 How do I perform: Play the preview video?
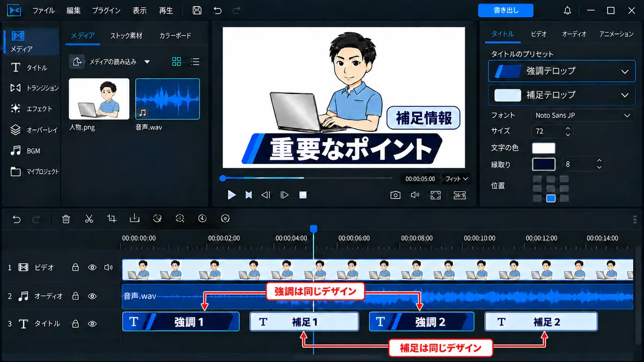231,195
